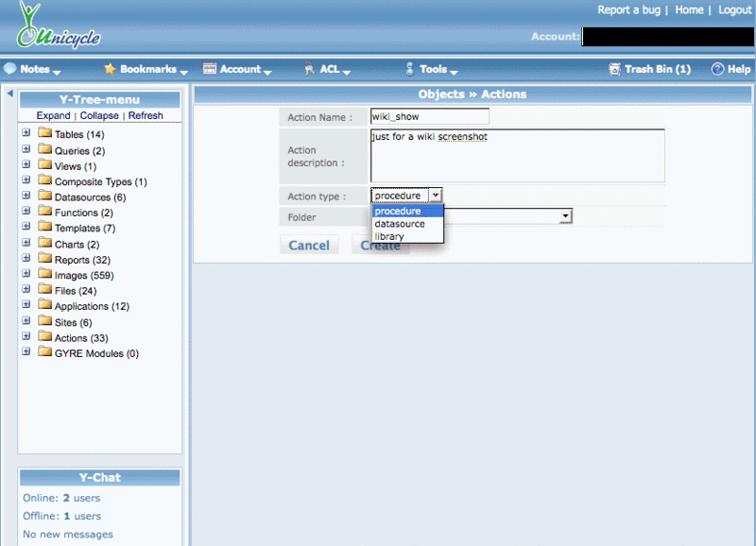Select the datasource option in the list

[400, 224]
